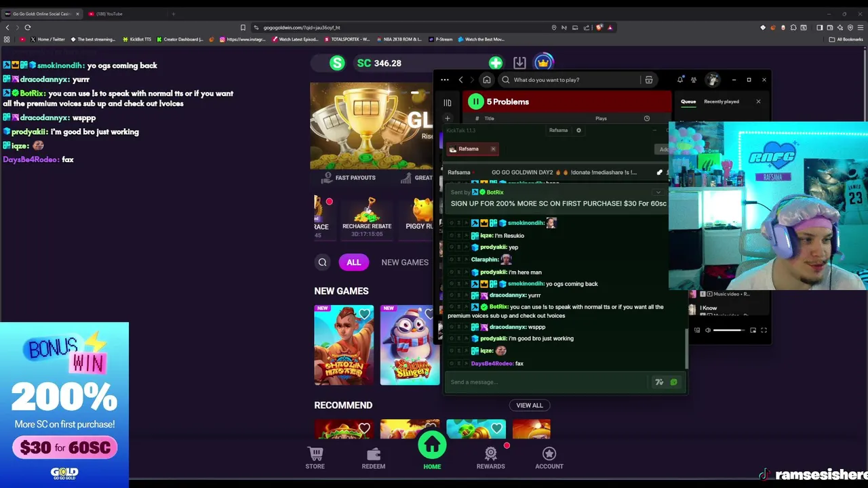The height and width of the screenshot is (488, 868).
Task: Select the ALL games filter
Action: (354, 262)
